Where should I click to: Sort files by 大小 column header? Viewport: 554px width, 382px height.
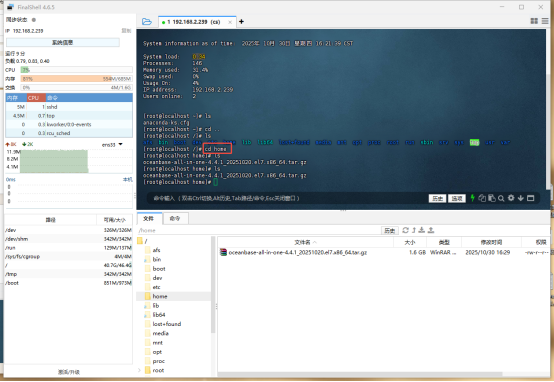point(410,242)
